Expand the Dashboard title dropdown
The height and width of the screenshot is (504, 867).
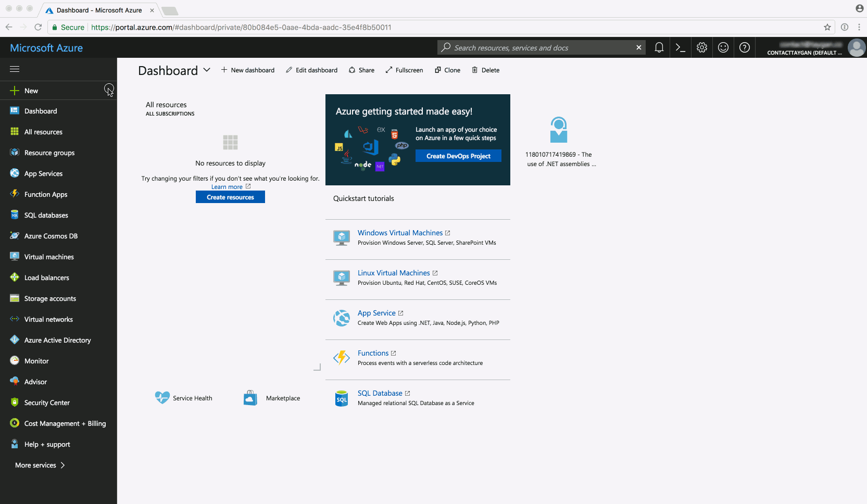coord(207,70)
